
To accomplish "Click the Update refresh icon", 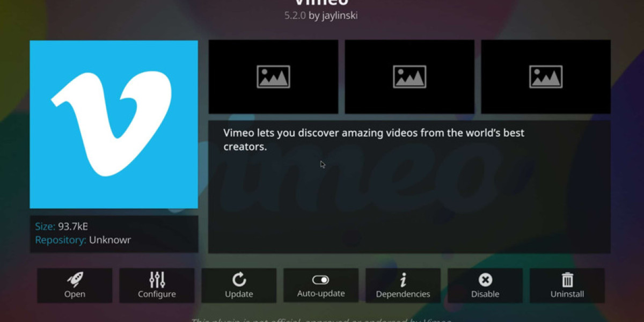I will coord(239,279).
